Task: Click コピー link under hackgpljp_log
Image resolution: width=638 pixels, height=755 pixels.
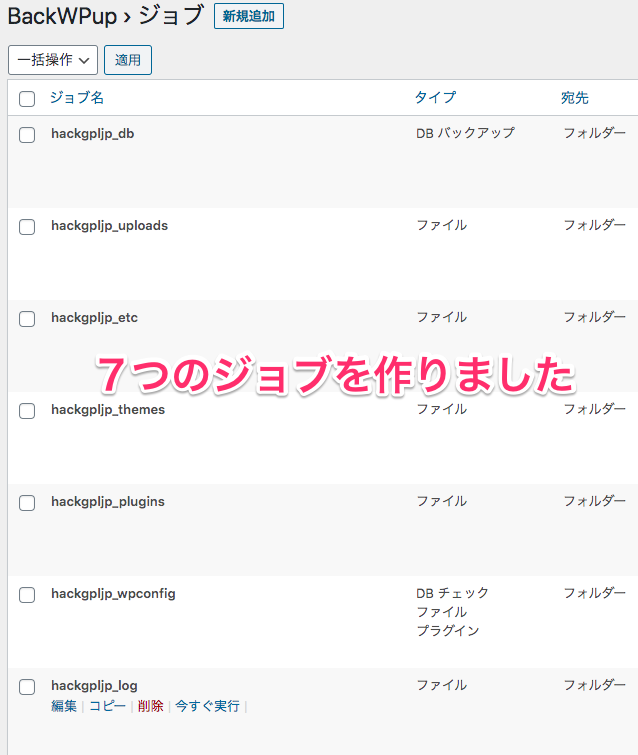Action: pyautogui.click(x=107, y=706)
